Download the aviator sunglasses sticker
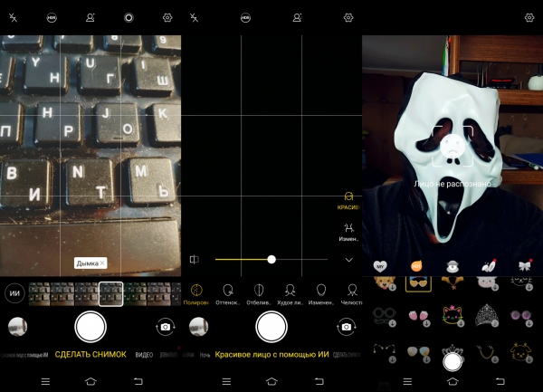This screenshot has width=543, height=392. coord(418,353)
